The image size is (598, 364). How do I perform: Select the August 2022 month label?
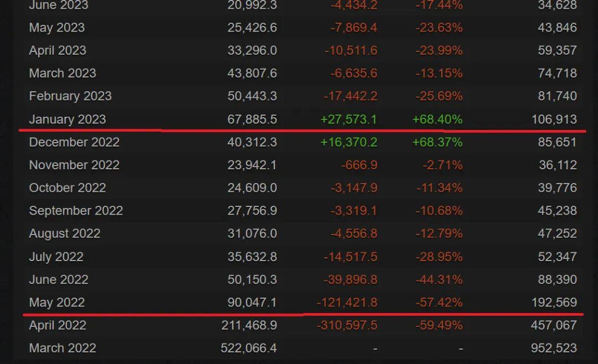(64, 233)
